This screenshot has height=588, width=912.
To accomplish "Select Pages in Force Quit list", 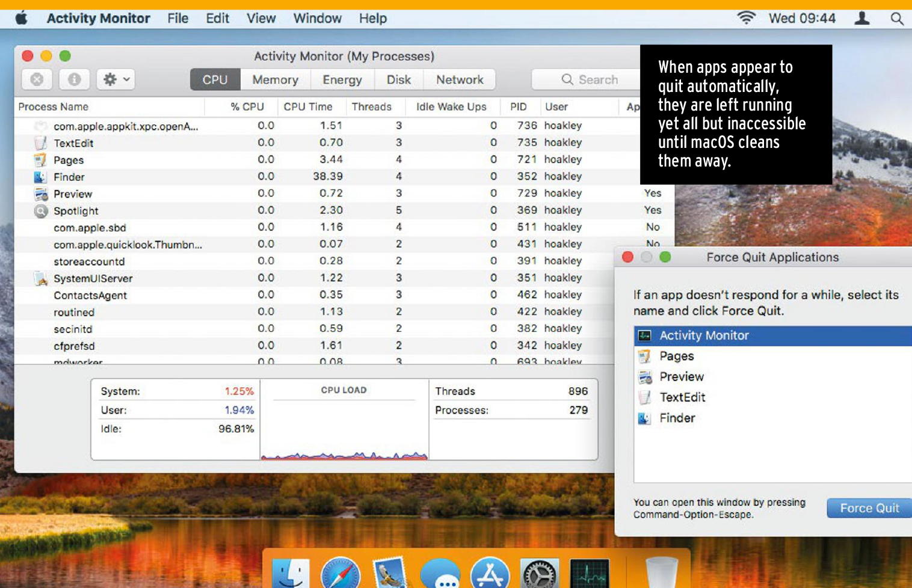I will [x=773, y=356].
